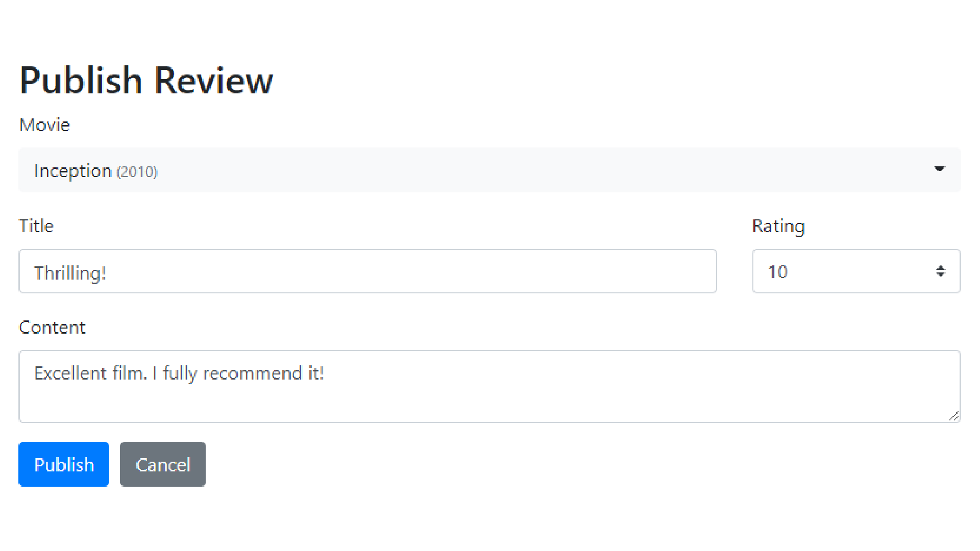
Task: Click the Title field label
Action: pyautogui.click(x=36, y=226)
